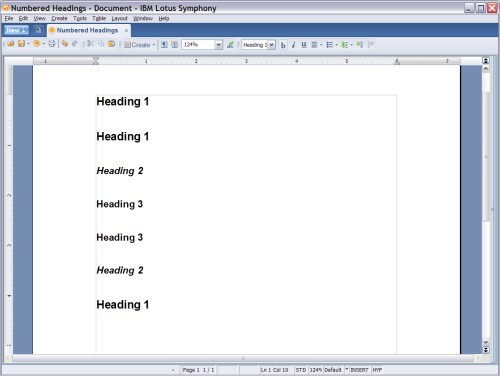Open the Layout menu
Viewport: 500px width, 376px height.
pos(119,18)
